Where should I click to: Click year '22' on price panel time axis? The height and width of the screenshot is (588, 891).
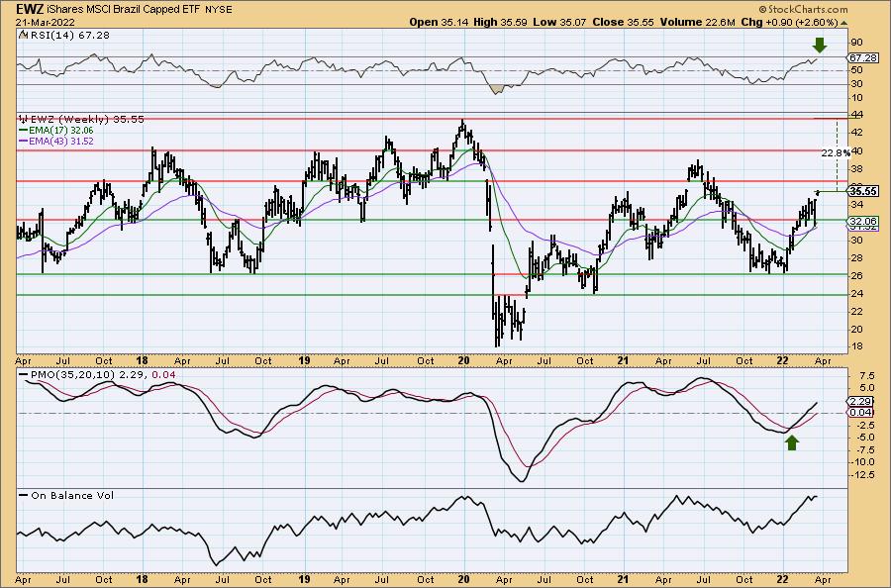782,360
